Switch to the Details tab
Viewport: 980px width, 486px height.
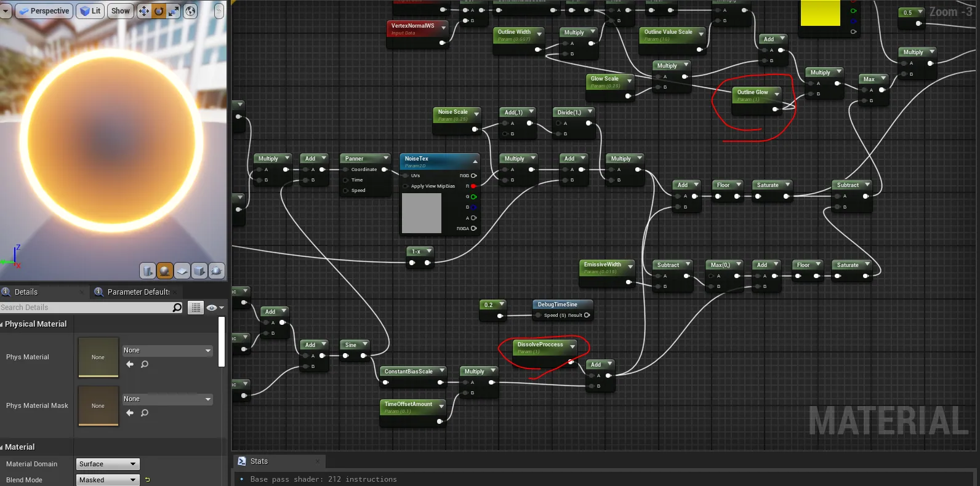26,292
